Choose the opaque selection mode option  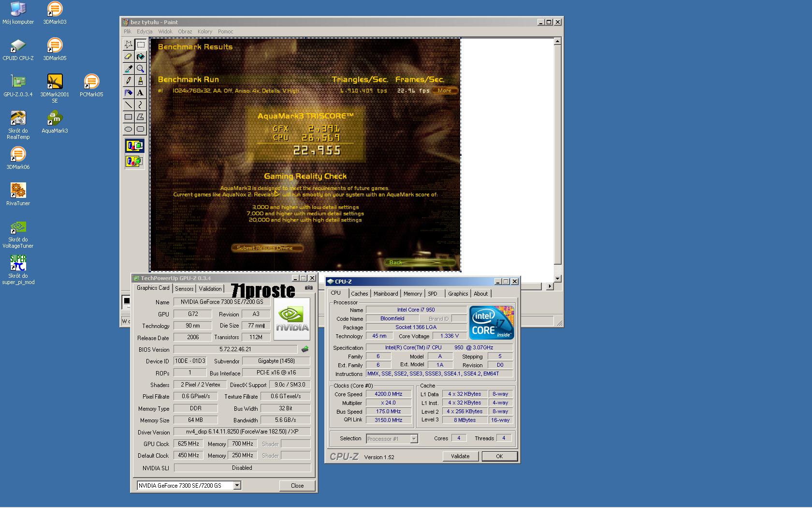pyautogui.click(x=134, y=146)
